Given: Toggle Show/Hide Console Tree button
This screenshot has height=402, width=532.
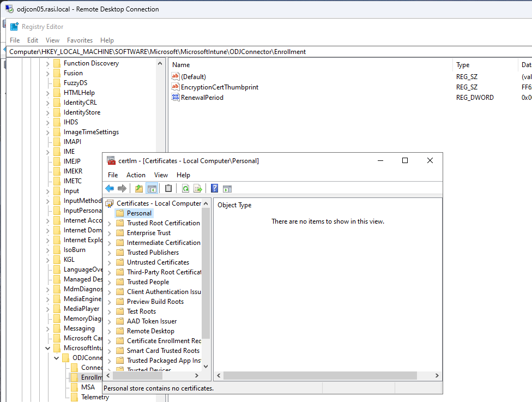Looking at the screenshot, I should click(152, 188).
